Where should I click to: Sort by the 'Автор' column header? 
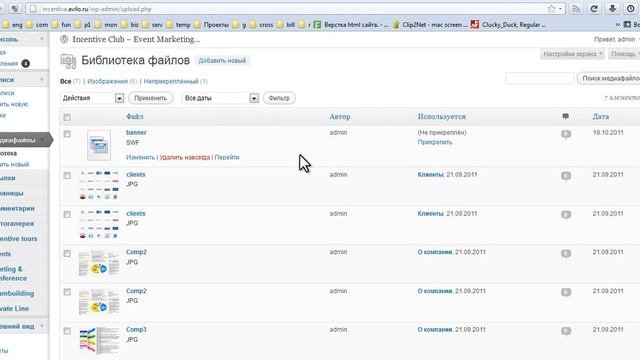tap(340, 117)
